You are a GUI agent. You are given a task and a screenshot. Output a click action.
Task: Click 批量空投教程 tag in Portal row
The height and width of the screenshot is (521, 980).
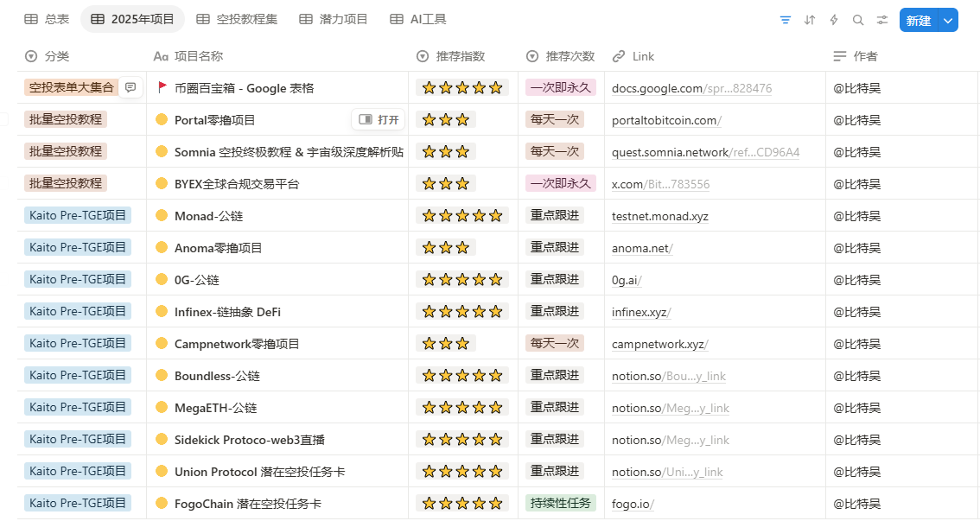click(x=66, y=119)
